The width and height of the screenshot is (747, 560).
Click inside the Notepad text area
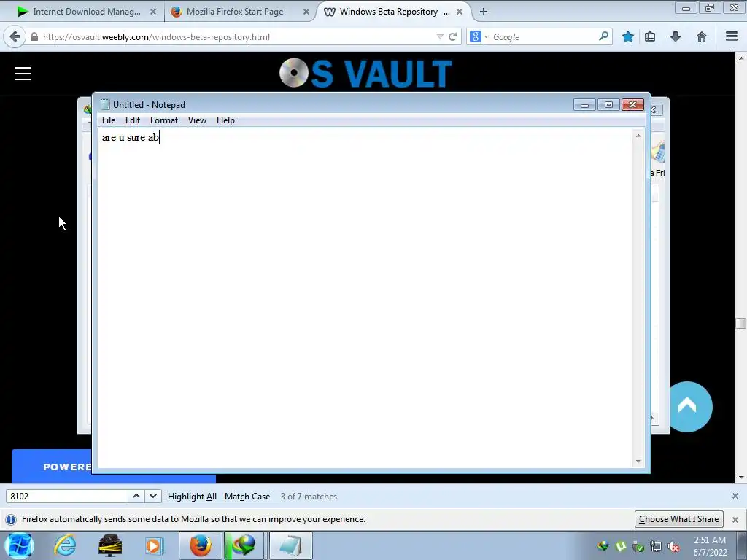[366, 297]
